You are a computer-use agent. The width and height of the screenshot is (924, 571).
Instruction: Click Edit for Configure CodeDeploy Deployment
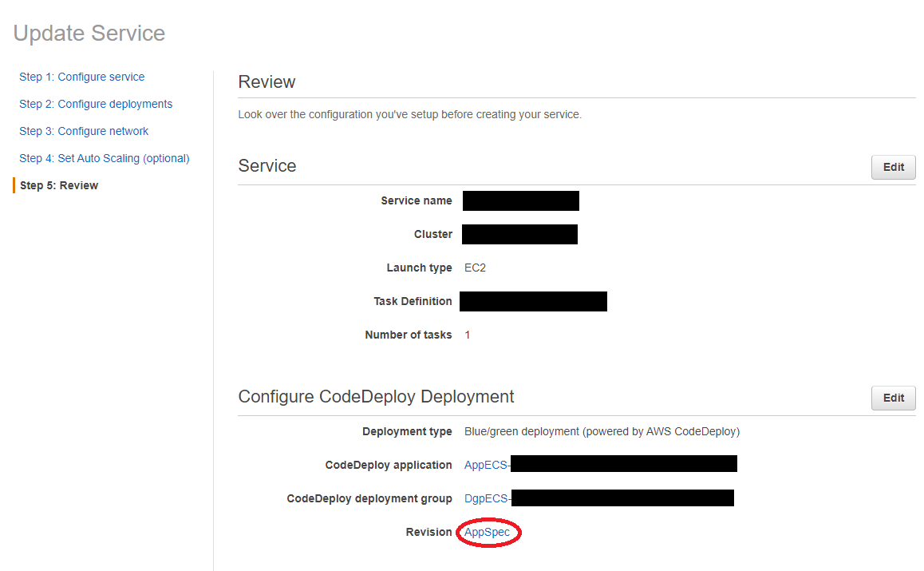tap(894, 398)
